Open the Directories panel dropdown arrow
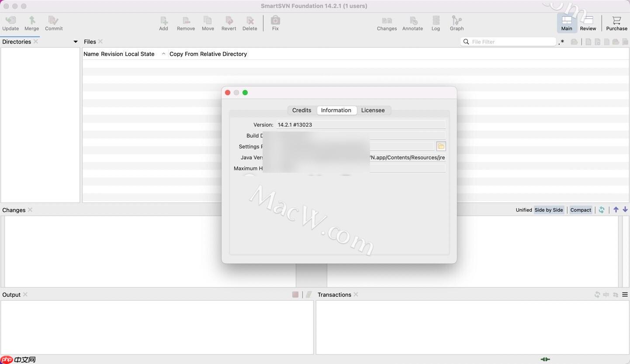The width and height of the screenshot is (630, 364). pos(75,42)
